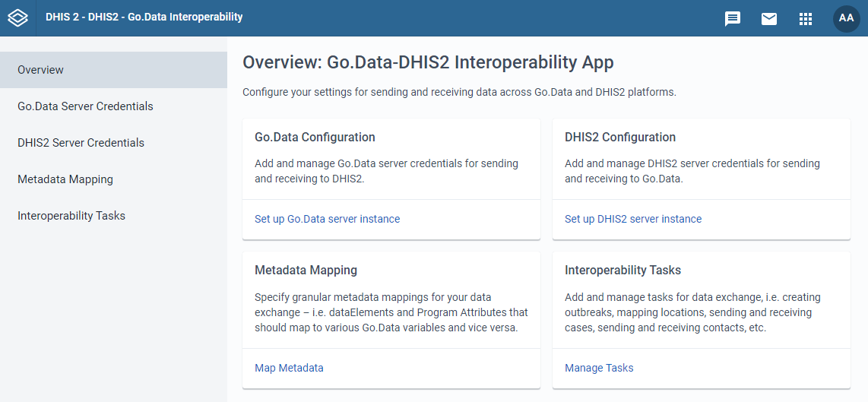Open the apps grid menu
Image resolution: width=868 pixels, height=402 pixels.
[x=806, y=19]
